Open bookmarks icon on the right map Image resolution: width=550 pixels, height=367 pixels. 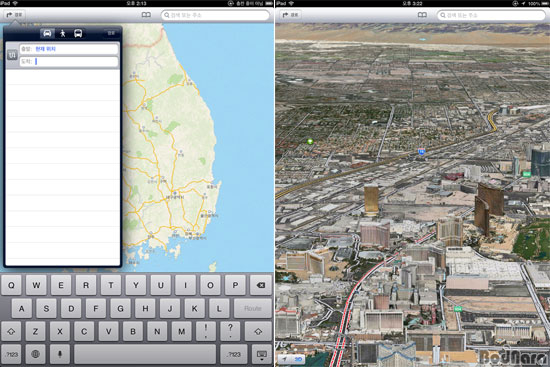[x=422, y=15]
